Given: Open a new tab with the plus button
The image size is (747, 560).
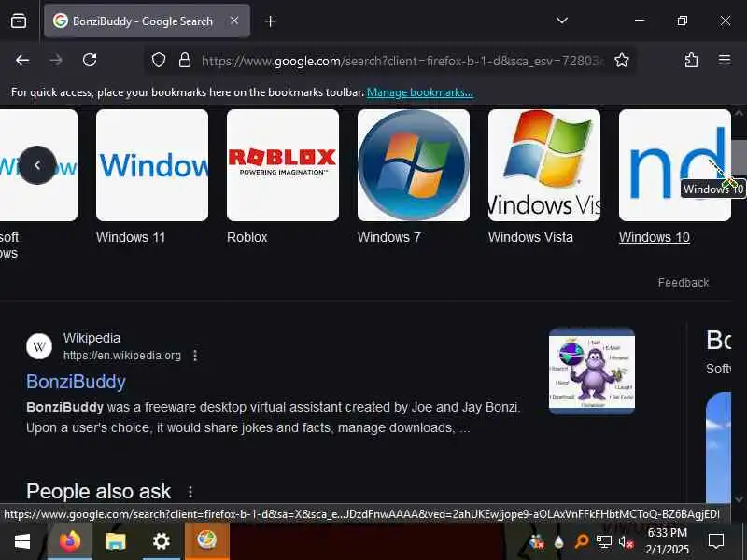Looking at the screenshot, I should 270,21.
